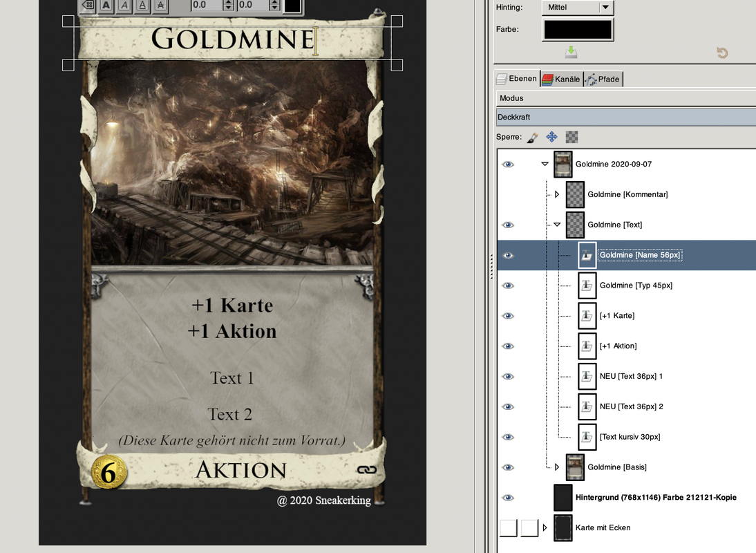756x553 pixels.
Task: Click the Hintergrund Farbe 212121-Kopie layer thumbnail
Action: (563, 498)
